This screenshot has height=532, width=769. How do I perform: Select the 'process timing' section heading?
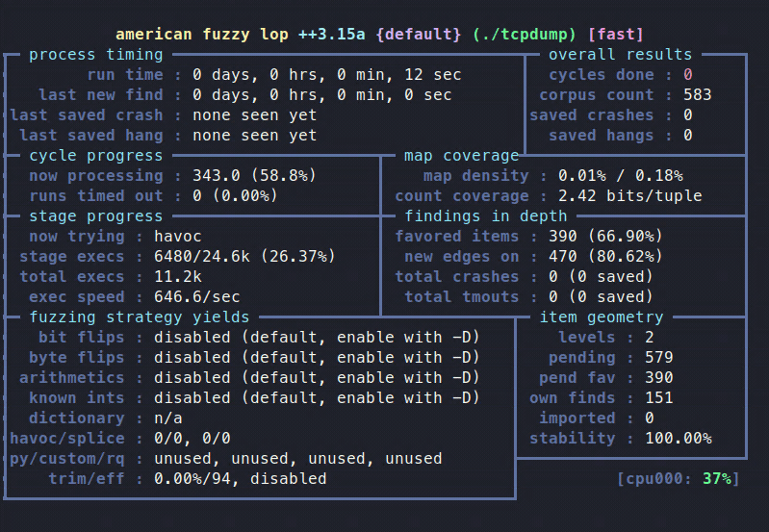[x=95, y=55]
